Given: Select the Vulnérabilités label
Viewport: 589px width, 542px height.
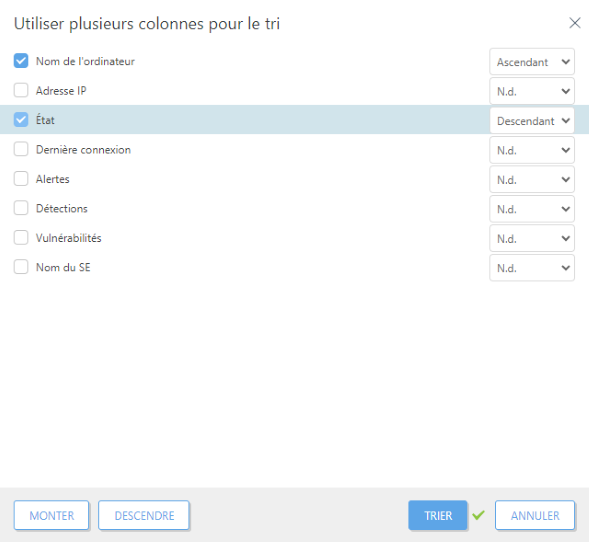Looking at the screenshot, I should point(69,238).
